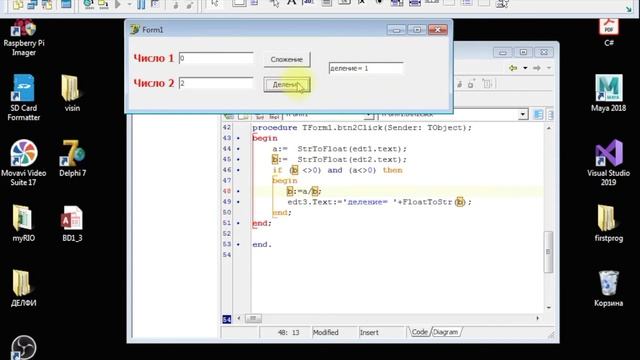Select the myRIO folder icon
This screenshot has width=640, height=360.
click(23, 223)
